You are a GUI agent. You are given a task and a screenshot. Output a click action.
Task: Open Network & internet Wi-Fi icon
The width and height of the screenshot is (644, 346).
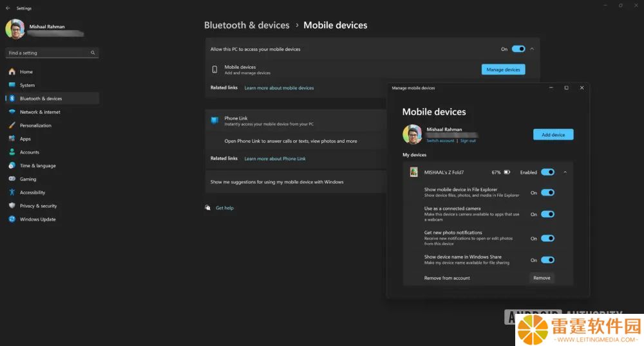12,111
